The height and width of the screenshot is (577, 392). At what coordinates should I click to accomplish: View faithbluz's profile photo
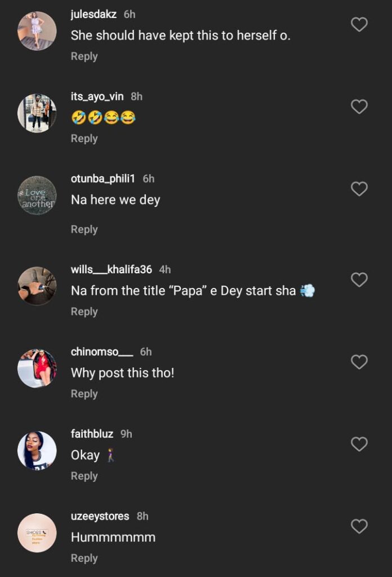click(37, 451)
